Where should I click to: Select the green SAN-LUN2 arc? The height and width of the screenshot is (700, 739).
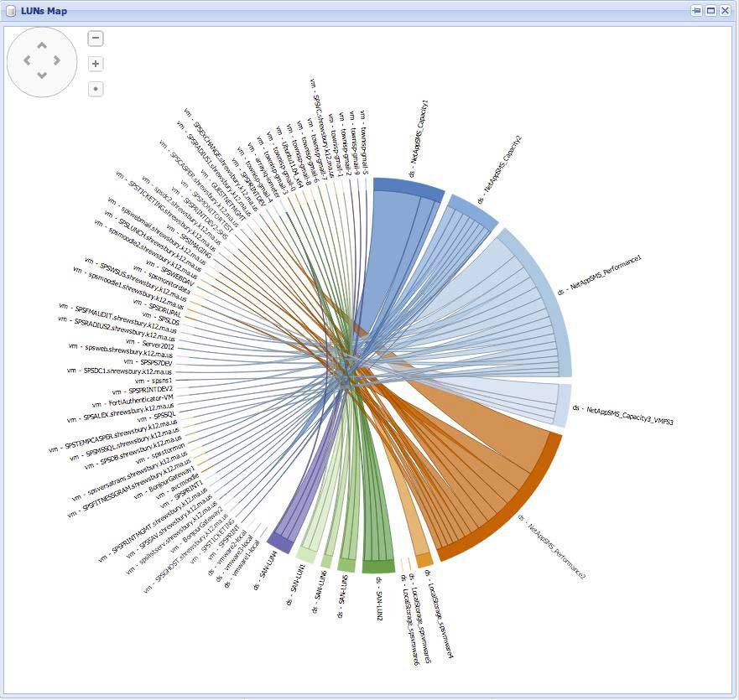(x=378, y=567)
